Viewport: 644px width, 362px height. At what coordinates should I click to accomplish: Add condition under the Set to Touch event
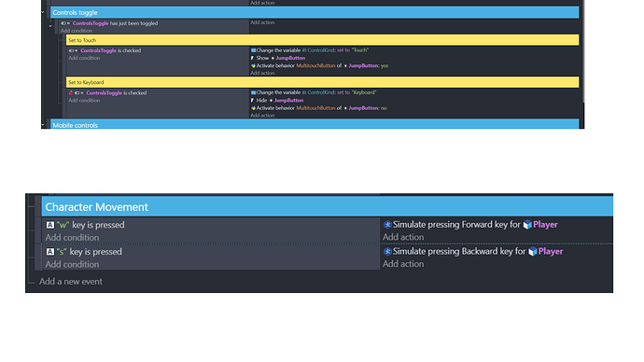84,58
